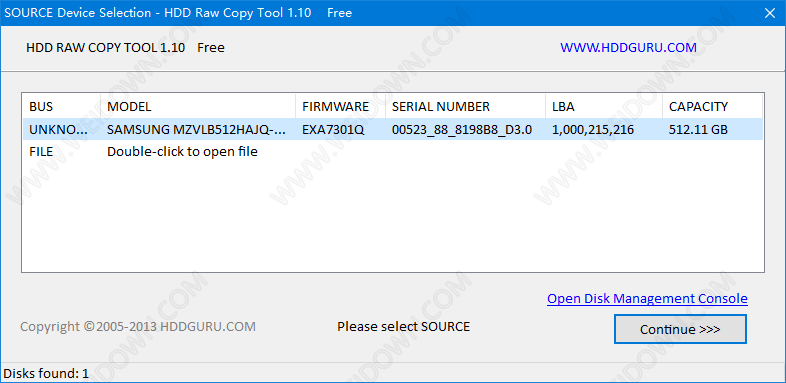Sort by the BUS column header

[x=62, y=106]
